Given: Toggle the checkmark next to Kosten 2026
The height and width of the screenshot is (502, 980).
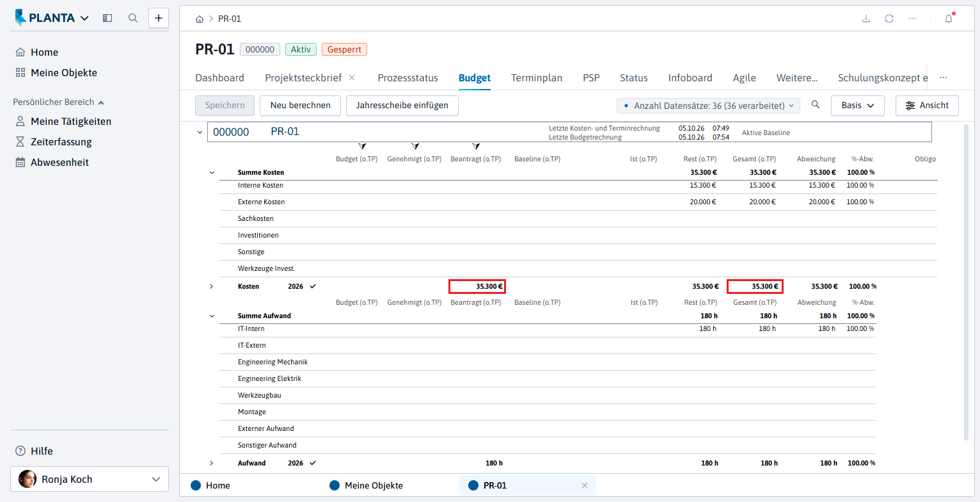Looking at the screenshot, I should [x=313, y=286].
